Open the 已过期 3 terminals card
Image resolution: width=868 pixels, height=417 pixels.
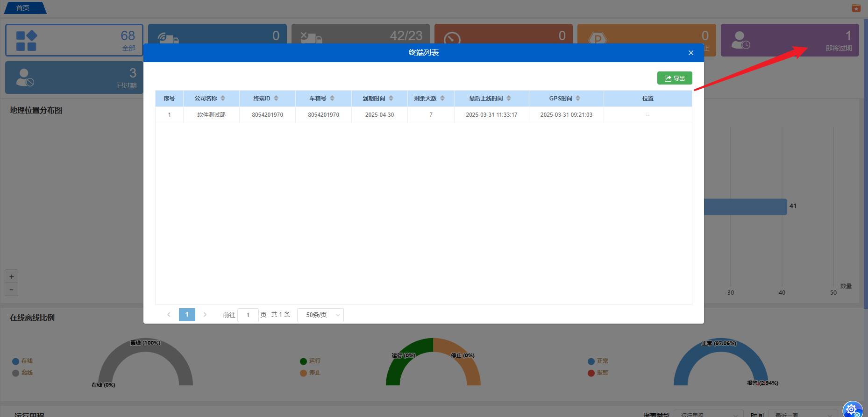[x=74, y=78]
